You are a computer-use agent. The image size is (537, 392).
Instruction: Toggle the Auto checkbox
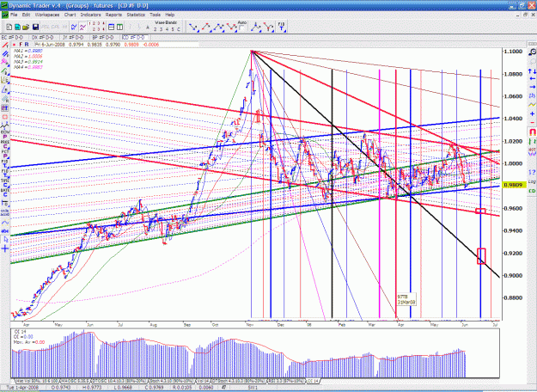241,28
